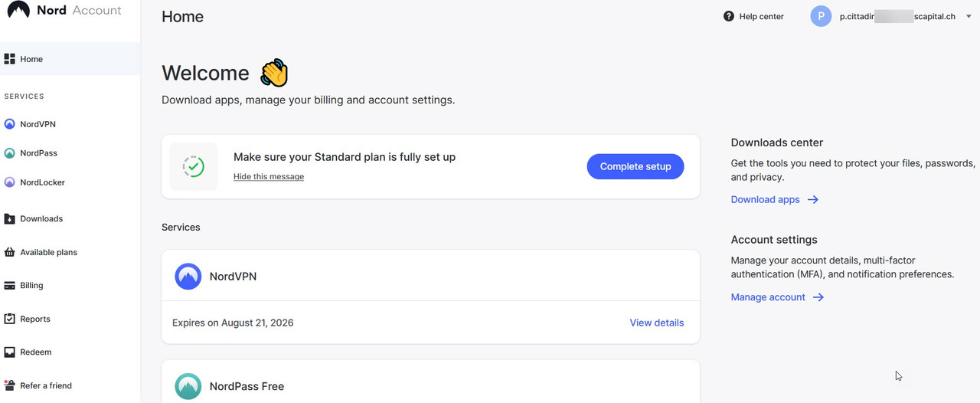Screen dimensions: 980x403
Task: Click the Downloads folder icon
Action: [10, 219]
